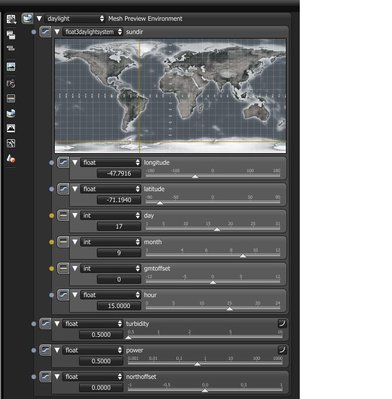Image resolution: width=392 pixels, height=399 pixels.
Task: Toggle the gray dot beside latitude
Action: [x=51, y=189]
